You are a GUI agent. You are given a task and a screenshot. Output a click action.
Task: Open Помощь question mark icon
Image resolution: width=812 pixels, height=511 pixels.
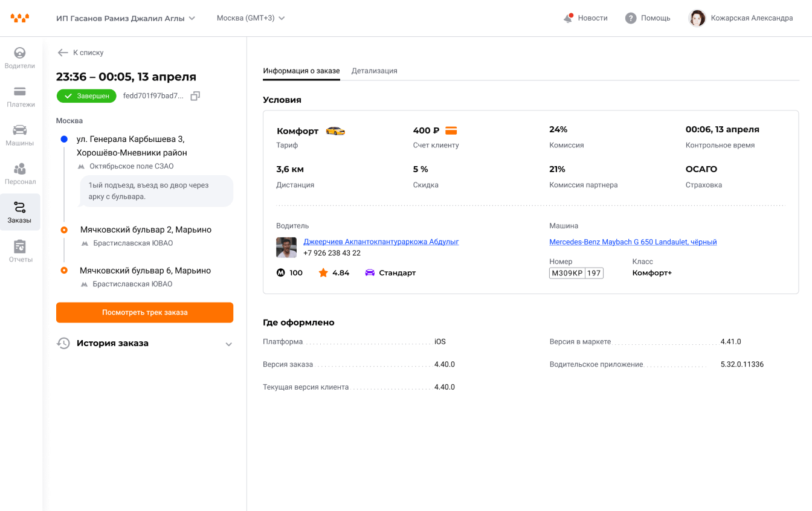(631, 18)
